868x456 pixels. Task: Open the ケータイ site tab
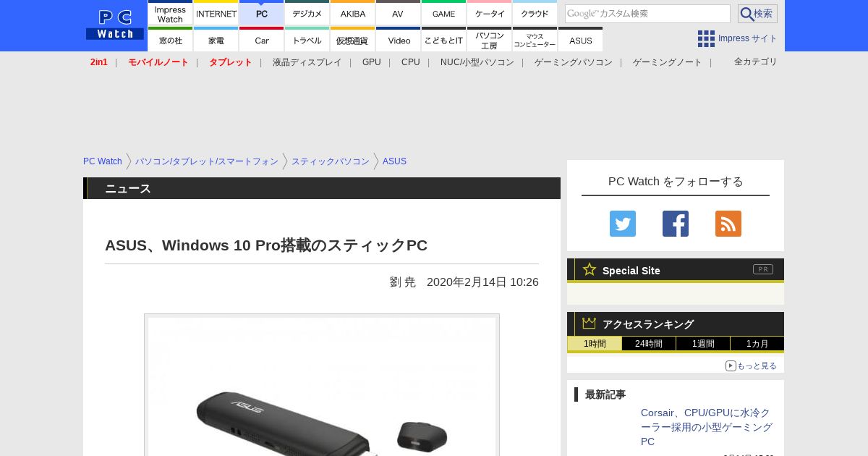[489, 13]
